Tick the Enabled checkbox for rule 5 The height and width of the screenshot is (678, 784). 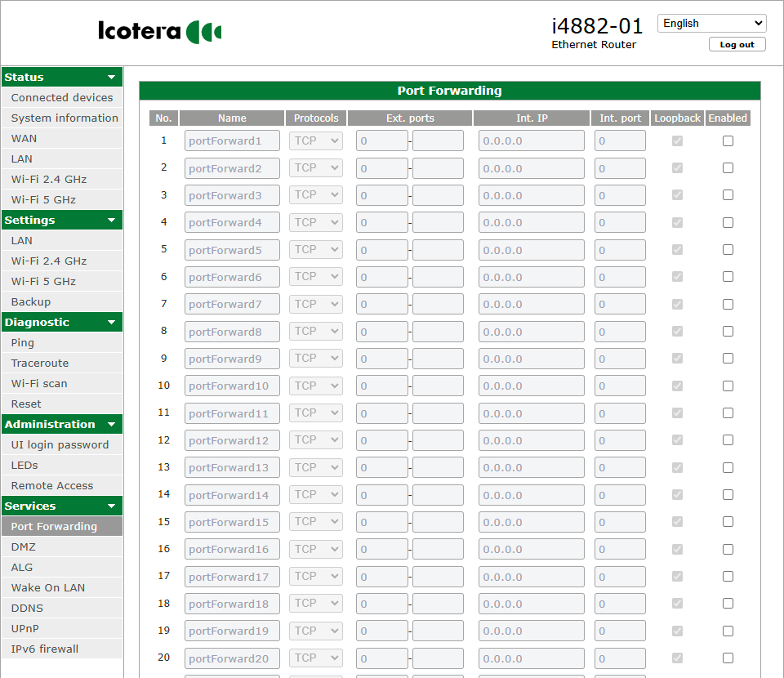(728, 250)
